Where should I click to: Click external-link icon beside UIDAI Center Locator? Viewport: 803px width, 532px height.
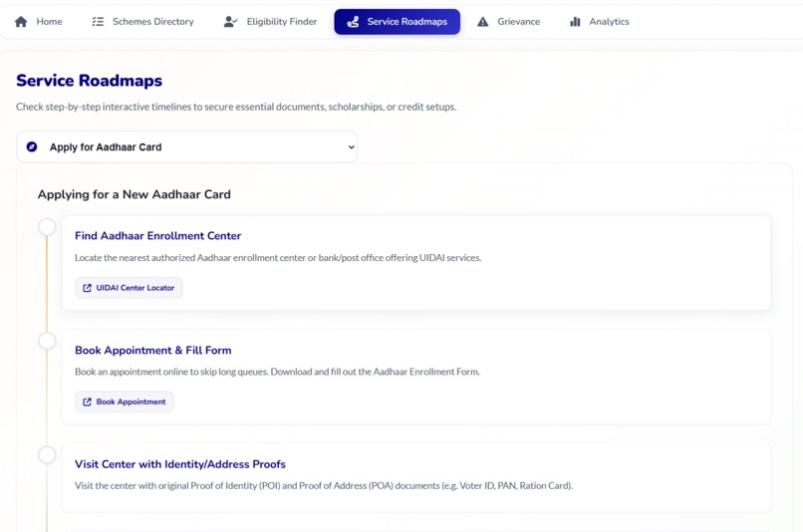[87, 288]
